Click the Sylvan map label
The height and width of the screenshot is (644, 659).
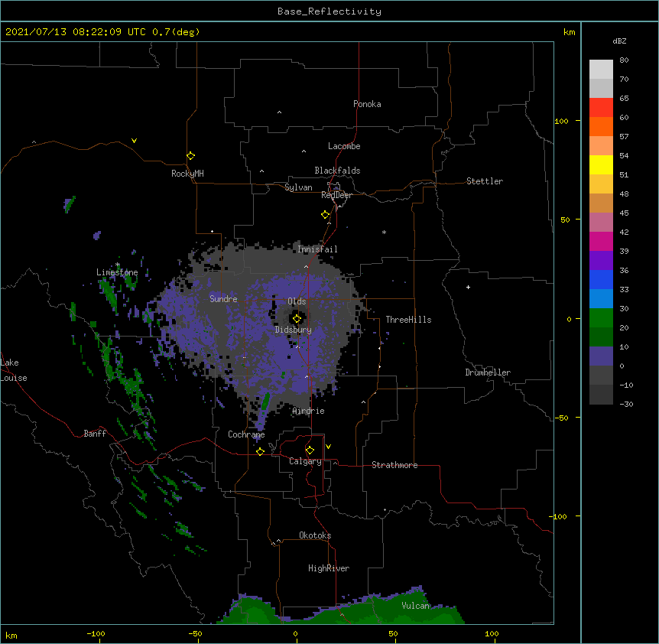(298, 187)
